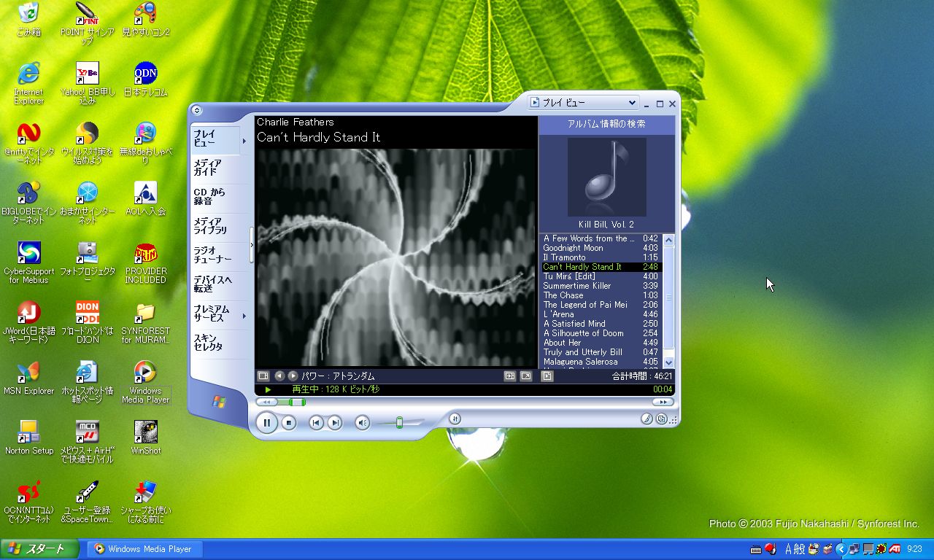Click the アルバム情報の検索 link
Screen dimensions: 934x560
[606, 124]
